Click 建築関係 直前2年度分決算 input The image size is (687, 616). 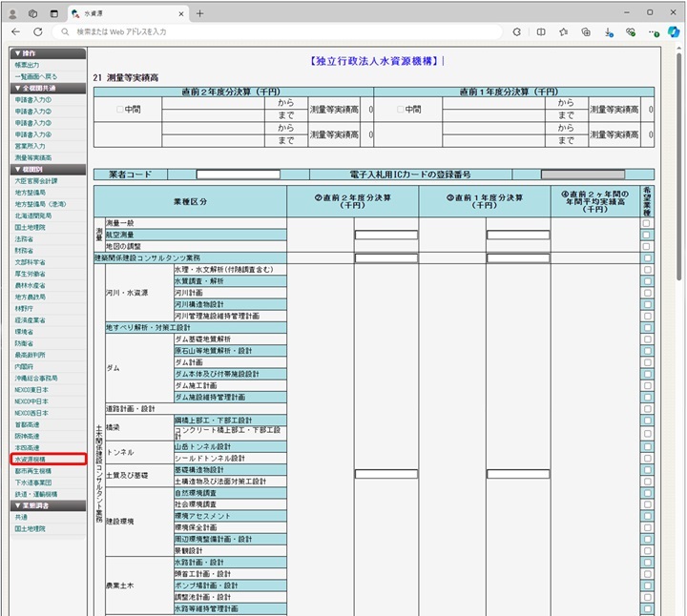point(386,258)
